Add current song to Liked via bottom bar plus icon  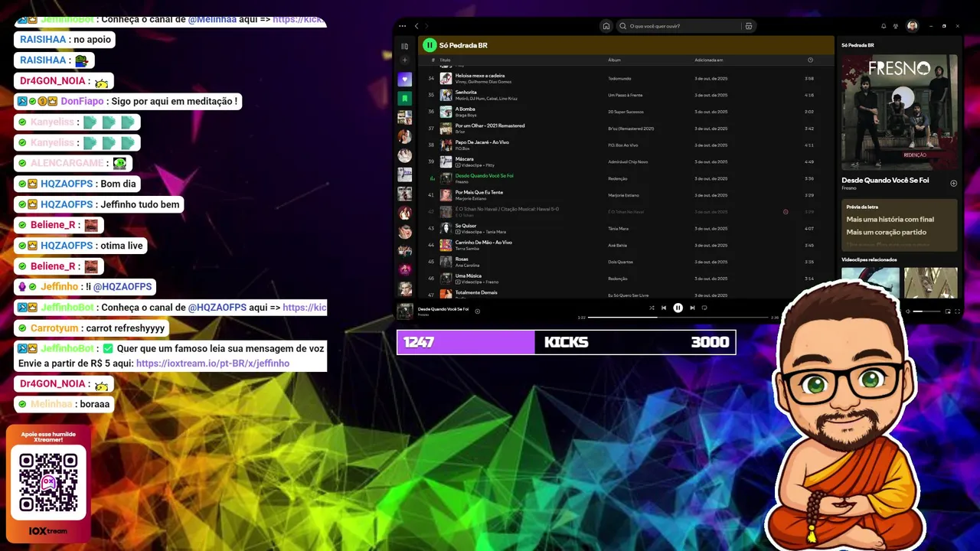point(478,311)
